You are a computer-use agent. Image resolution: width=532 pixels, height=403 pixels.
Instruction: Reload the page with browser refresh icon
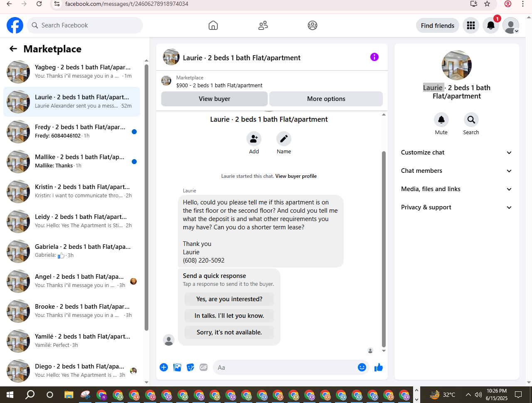click(x=39, y=4)
